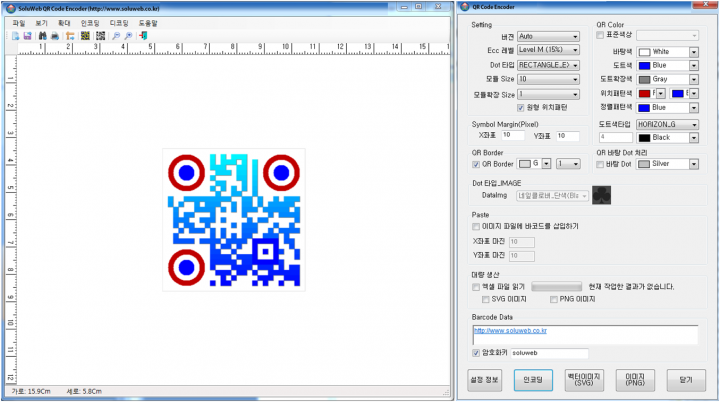This screenshot has height=402, width=720.
Task: Open the 도움말 menu
Action: pos(148,23)
